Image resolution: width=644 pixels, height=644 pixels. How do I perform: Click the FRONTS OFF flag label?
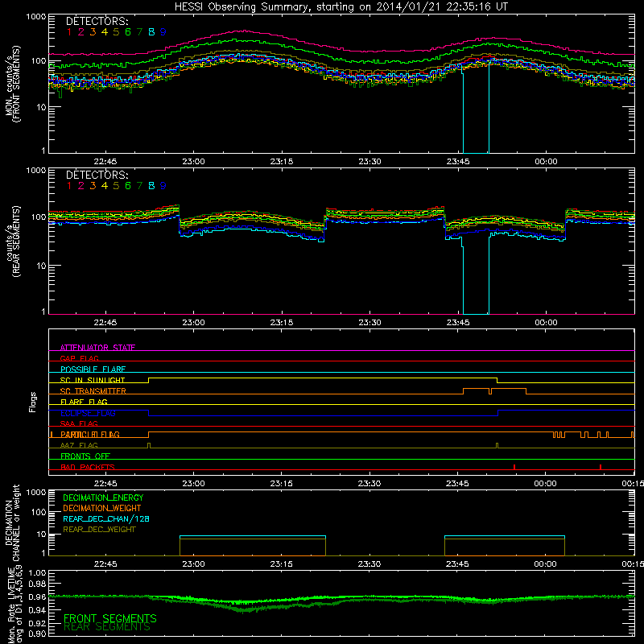pyautogui.click(x=85, y=456)
